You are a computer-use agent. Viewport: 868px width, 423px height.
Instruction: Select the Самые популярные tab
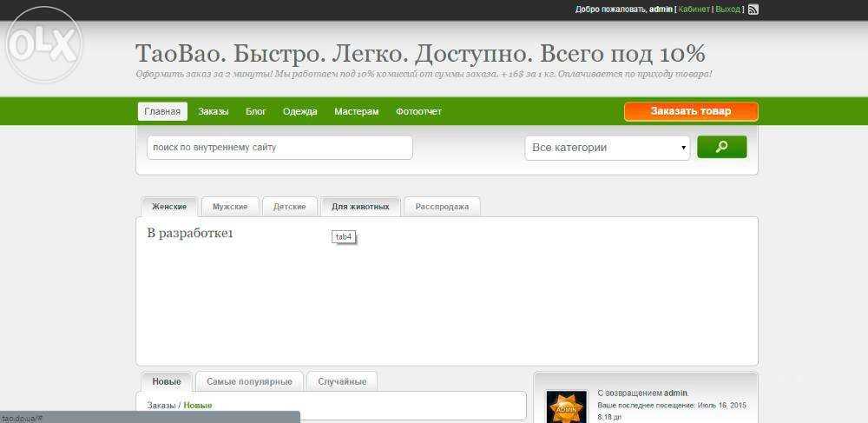coord(249,381)
